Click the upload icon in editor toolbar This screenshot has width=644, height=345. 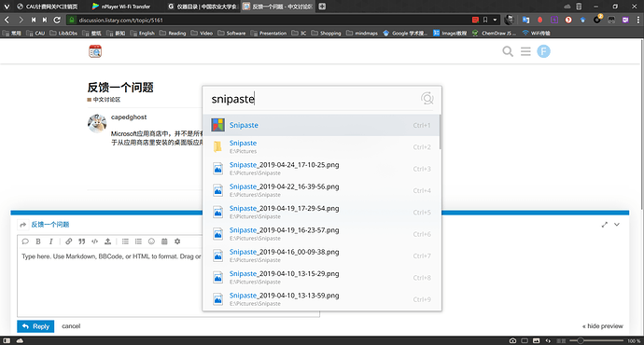(x=107, y=241)
